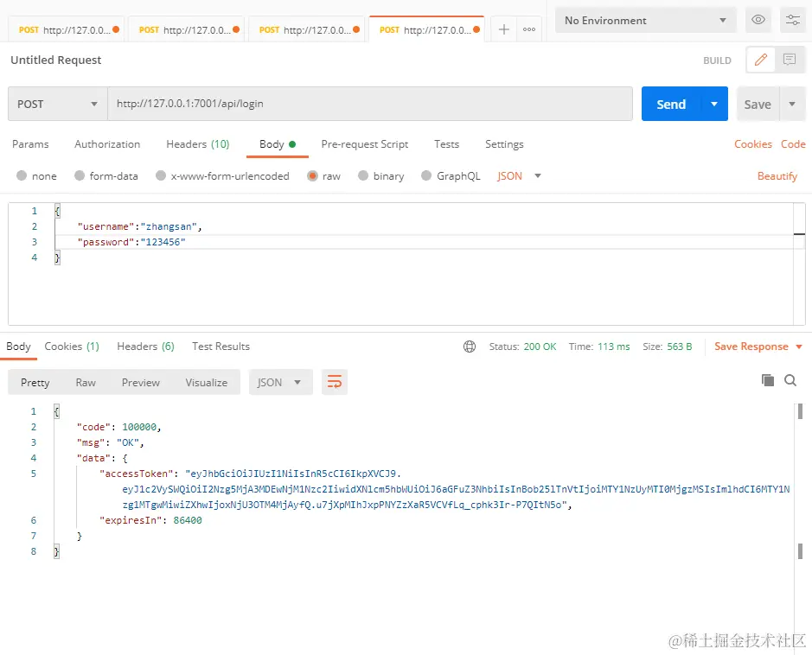The width and height of the screenshot is (812, 655).
Task: Open the tab options ellipsis menu
Action: [529, 29]
